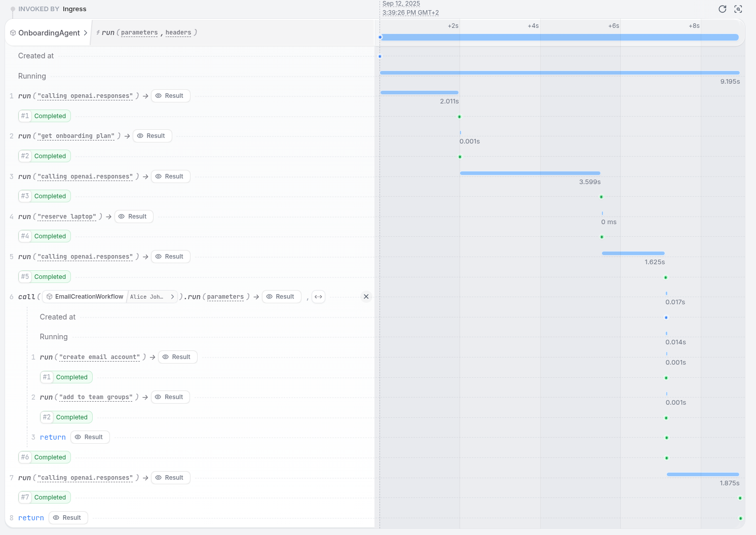Screen dimensions: 756x535
Task: Click the refresh icon at top right
Action: point(723,9)
